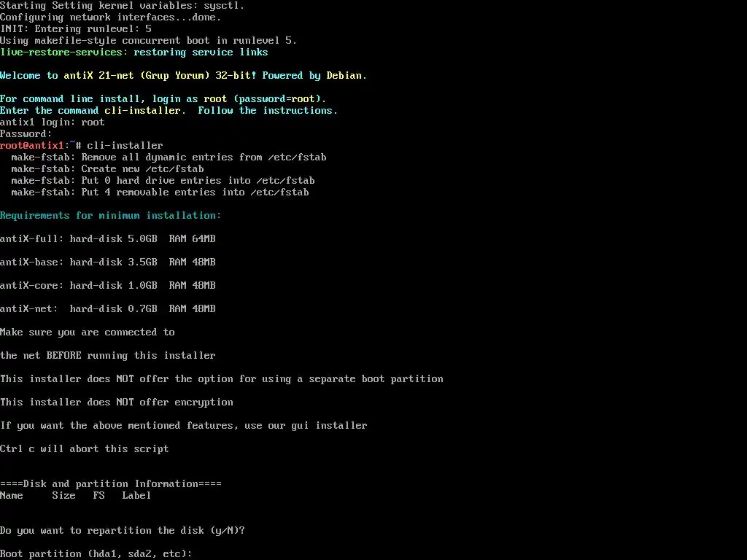Click 'Using makefile-style concurrent boot' line
Viewport: 747px width, 560px height.
point(148,41)
